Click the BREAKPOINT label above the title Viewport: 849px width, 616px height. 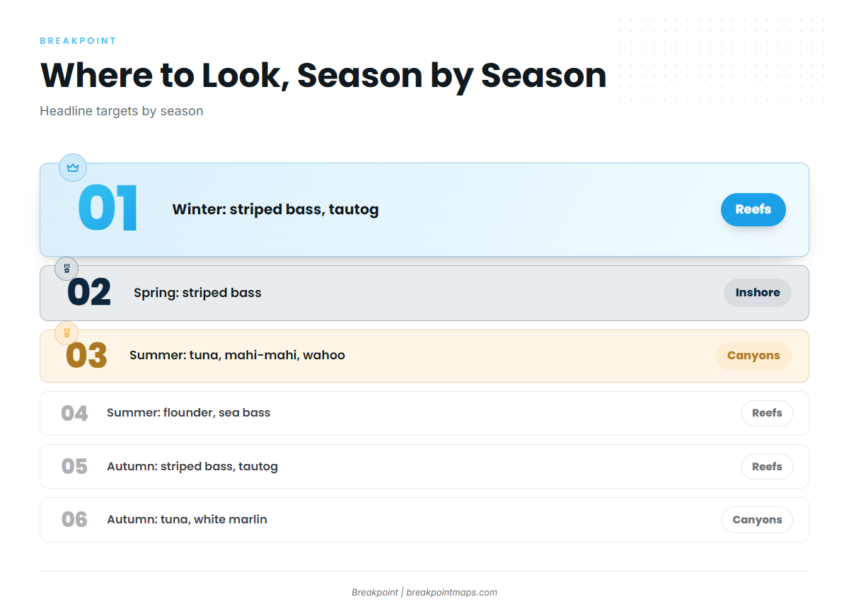(x=78, y=41)
